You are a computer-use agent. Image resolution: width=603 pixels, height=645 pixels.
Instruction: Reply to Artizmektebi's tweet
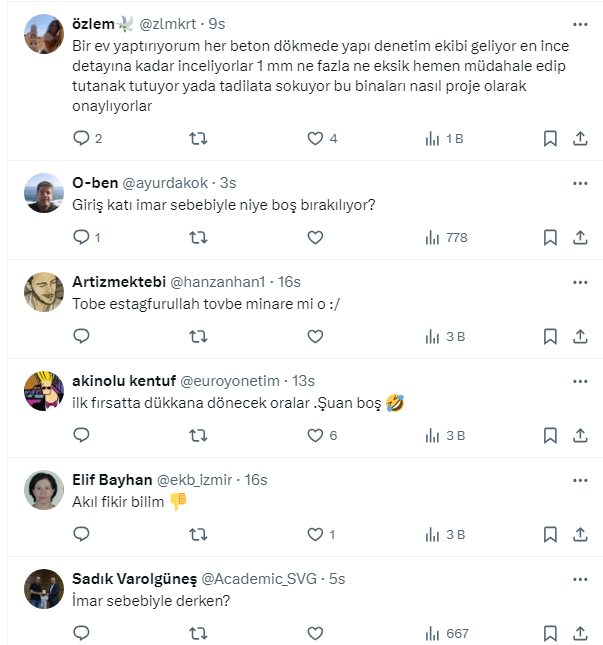[x=82, y=337]
